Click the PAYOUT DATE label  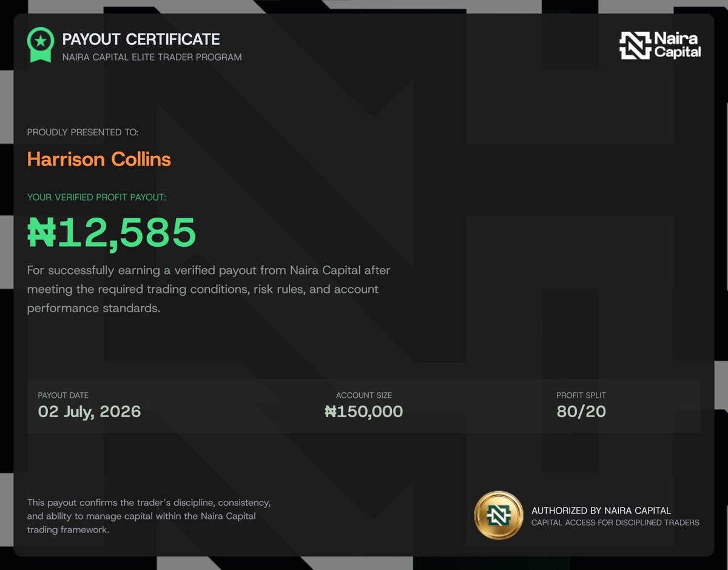tap(63, 395)
